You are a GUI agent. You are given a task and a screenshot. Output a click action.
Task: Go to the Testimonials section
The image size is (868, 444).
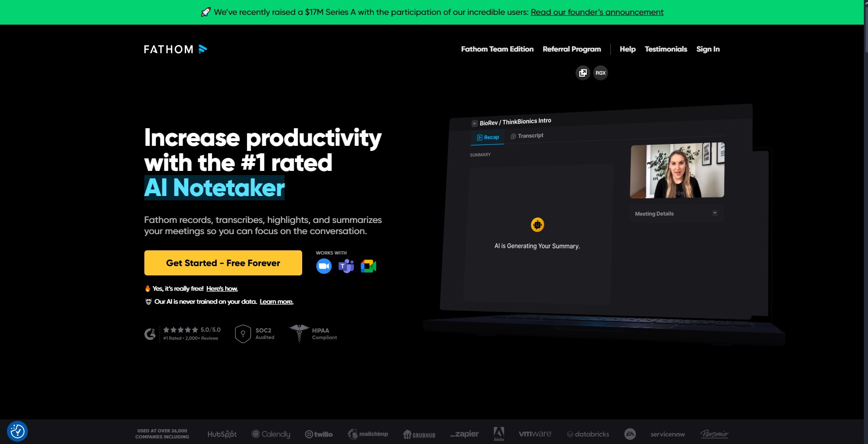click(666, 49)
